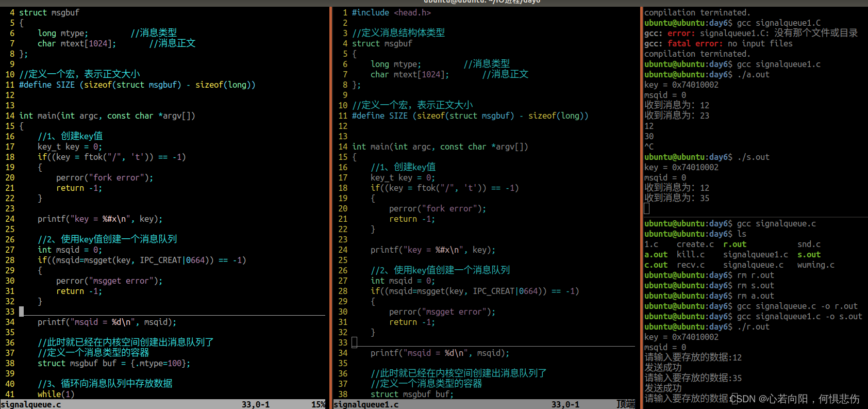The image size is (868, 409).
Task: Click 'gcc signalqueue1.c -o s.out' command
Action: (799, 316)
